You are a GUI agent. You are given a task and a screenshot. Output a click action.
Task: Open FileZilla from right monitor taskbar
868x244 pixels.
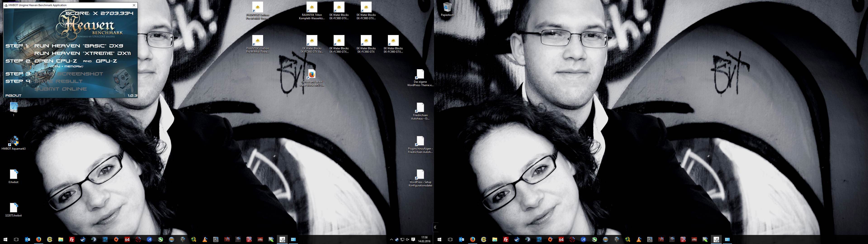click(506, 239)
